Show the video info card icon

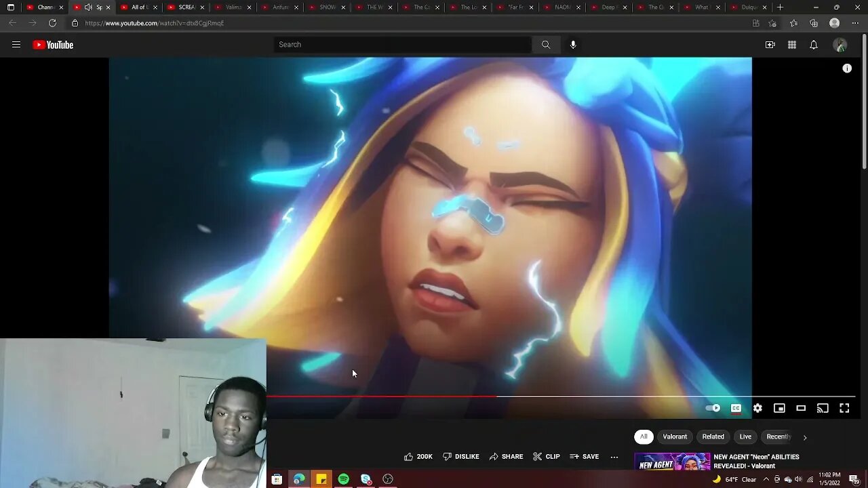pyautogui.click(x=847, y=68)
